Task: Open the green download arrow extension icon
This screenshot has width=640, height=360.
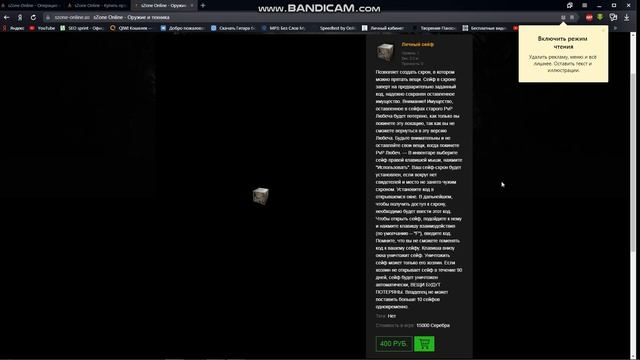Action: click(600, 17)
